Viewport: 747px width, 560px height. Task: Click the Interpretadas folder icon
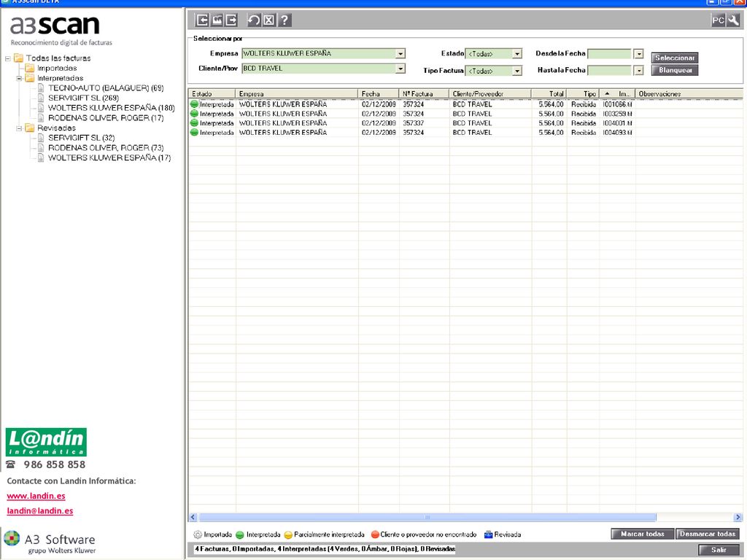[30, 78]
